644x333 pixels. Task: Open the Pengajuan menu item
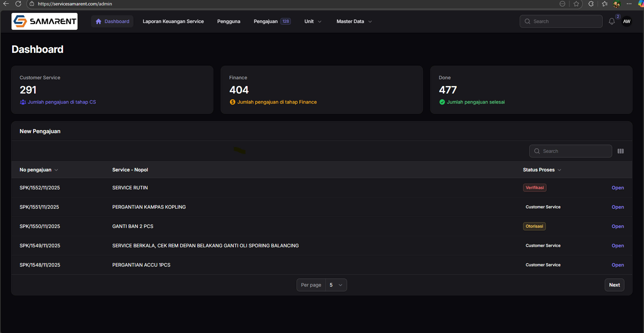(266, 22)
